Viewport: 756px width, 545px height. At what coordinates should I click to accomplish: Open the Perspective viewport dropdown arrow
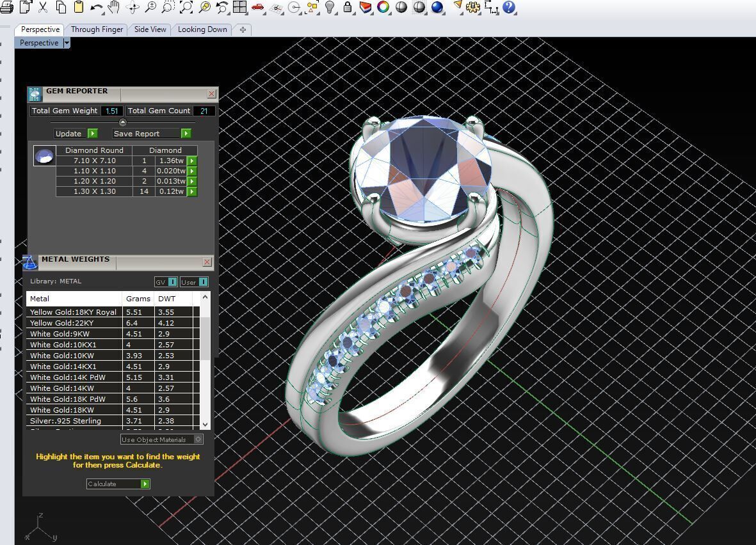point(67,43)
